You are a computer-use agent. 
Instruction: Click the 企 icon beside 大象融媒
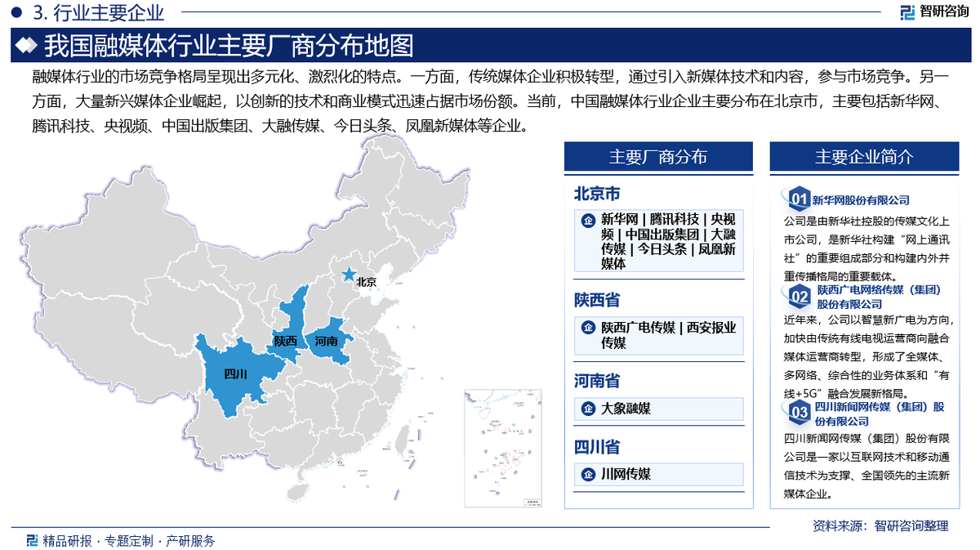coord(588,409)
